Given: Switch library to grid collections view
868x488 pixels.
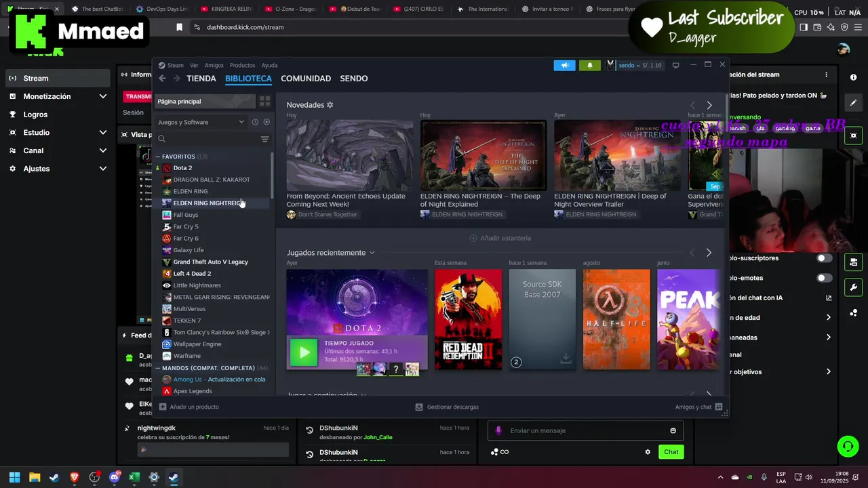Looking at the screenshot, I should tap(264, 101).
